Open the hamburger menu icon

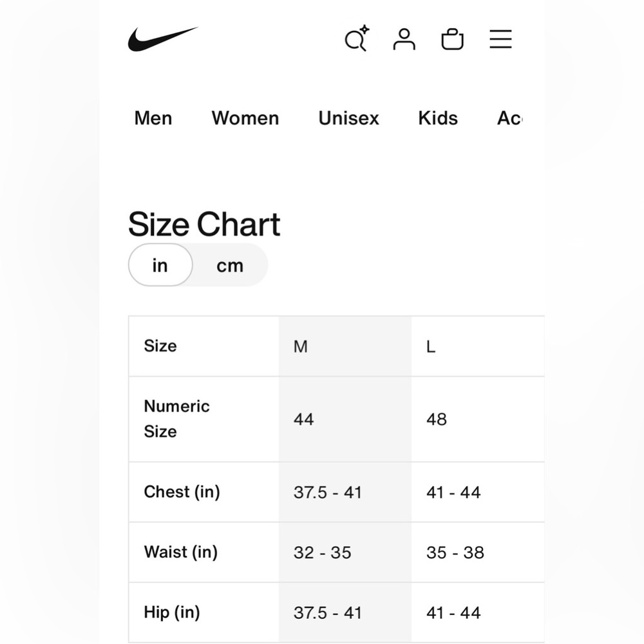pos(500,39)
